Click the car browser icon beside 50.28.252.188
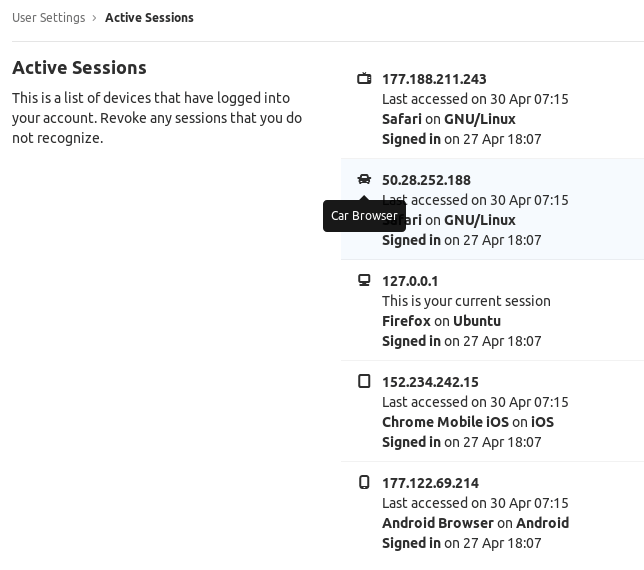The height and width of the screenshot is (570, 644). click(364, 180)
